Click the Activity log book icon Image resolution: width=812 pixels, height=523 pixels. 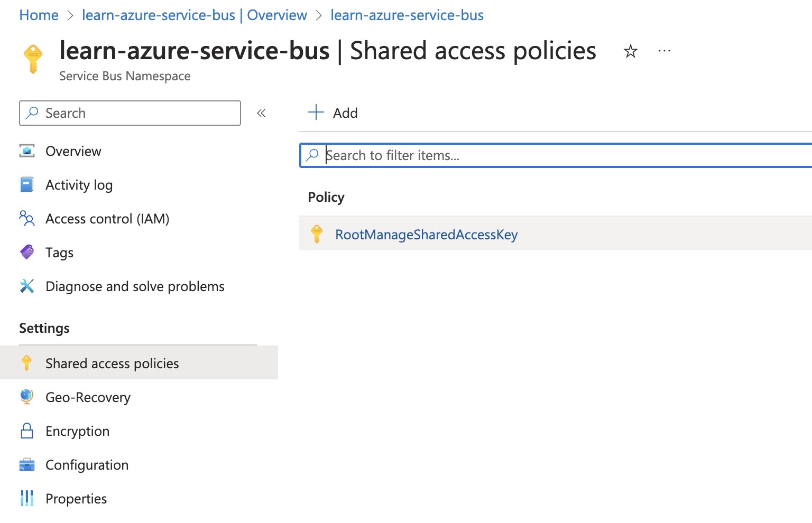[x=27, y=185]
